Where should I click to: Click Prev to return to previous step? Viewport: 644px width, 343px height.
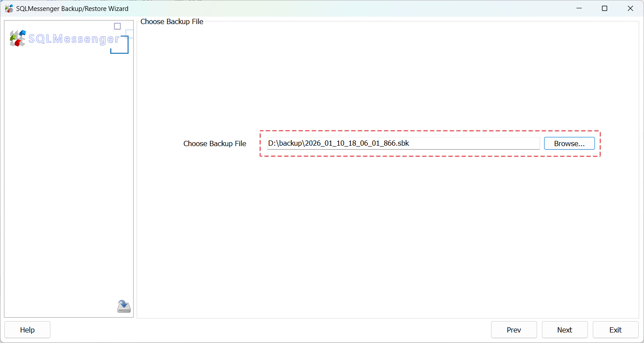coord(514,329)
